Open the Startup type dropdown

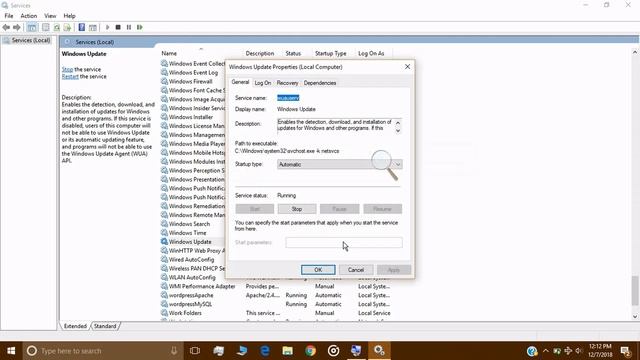click(340, 164)
